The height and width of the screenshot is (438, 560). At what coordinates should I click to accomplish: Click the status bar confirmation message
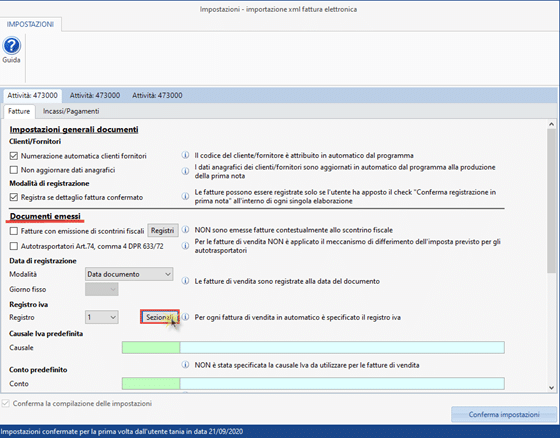click(x=122, y=432)
